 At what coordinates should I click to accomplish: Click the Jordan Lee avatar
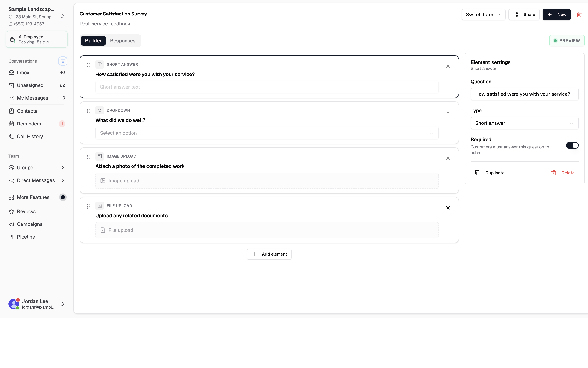[14, 304]
